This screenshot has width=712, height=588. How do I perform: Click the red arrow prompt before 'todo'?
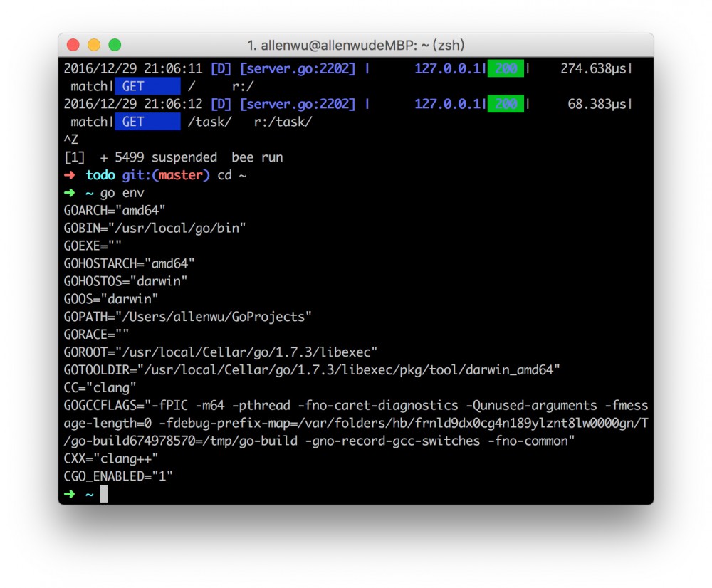(x=70, y=175)
